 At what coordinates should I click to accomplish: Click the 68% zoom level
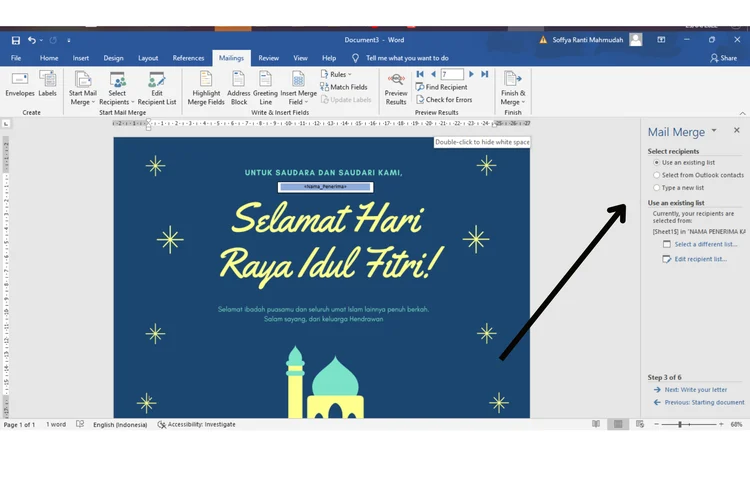[x=737, y=424]
